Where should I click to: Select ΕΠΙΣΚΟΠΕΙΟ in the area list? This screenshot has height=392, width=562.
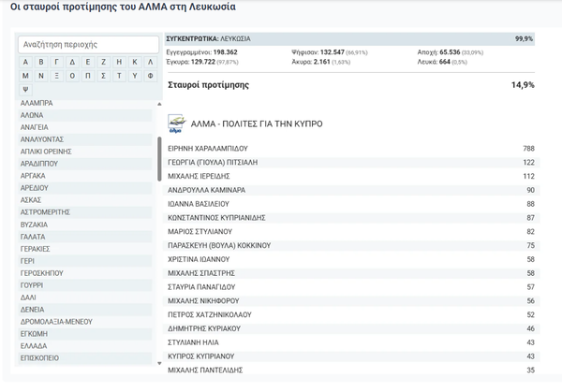pyautogui.click(x=85, y=358)
